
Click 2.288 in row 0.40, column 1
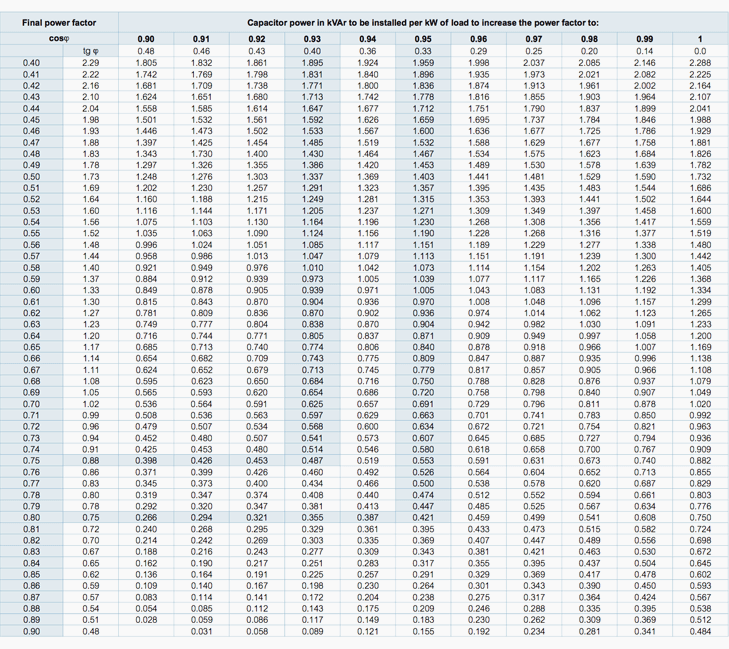tap(700, 63)
